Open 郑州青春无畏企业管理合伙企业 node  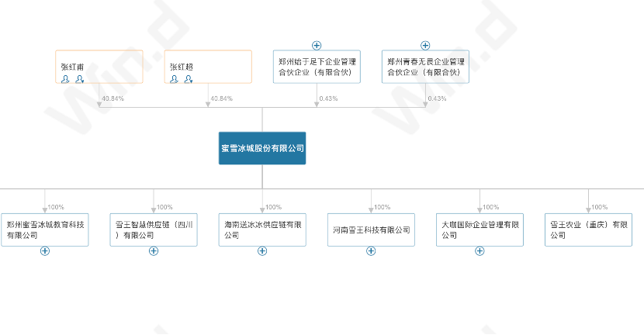coord(425,67)
